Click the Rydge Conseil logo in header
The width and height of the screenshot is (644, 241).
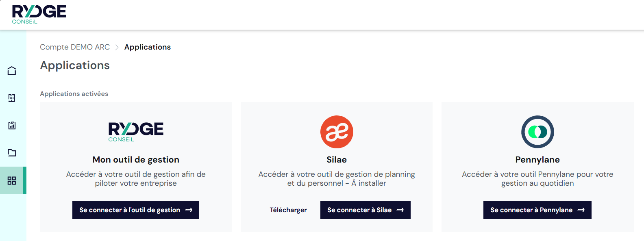39,14
